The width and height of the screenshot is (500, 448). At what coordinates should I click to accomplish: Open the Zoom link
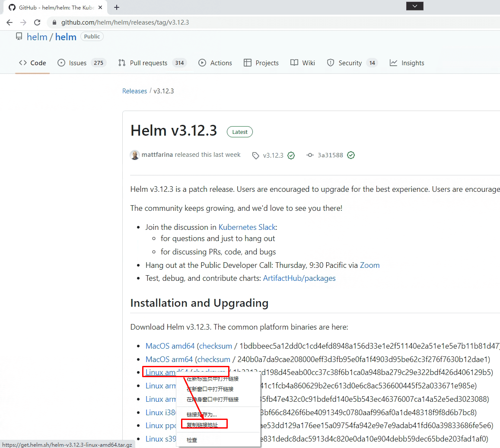point(369,265)
